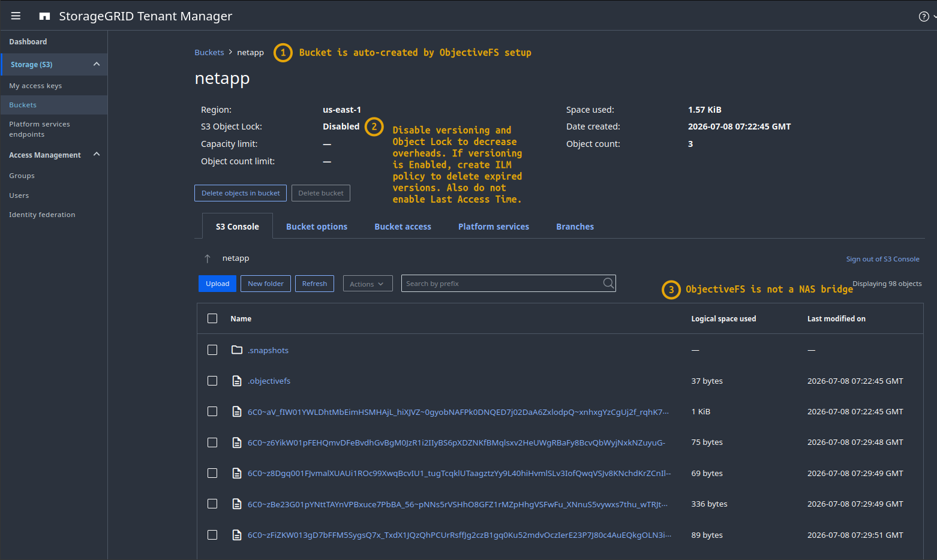
Task: Open the Actions dropdown
Action: tap(367, 284)
